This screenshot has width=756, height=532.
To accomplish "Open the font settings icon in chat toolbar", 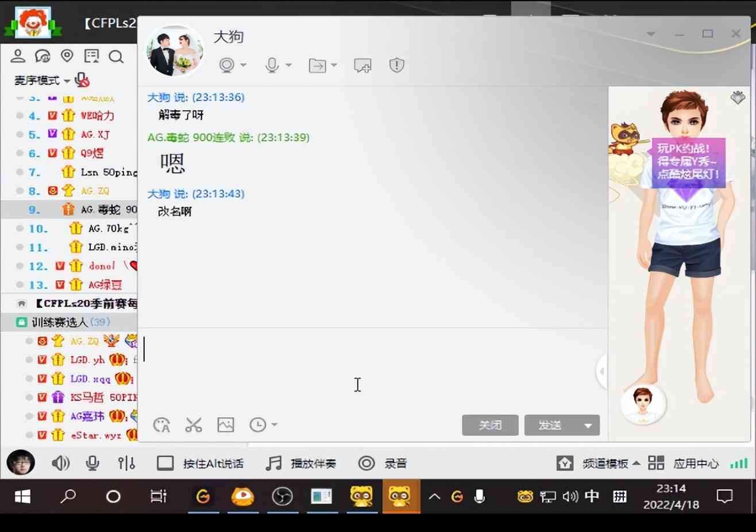I will [x=161, y=425].
